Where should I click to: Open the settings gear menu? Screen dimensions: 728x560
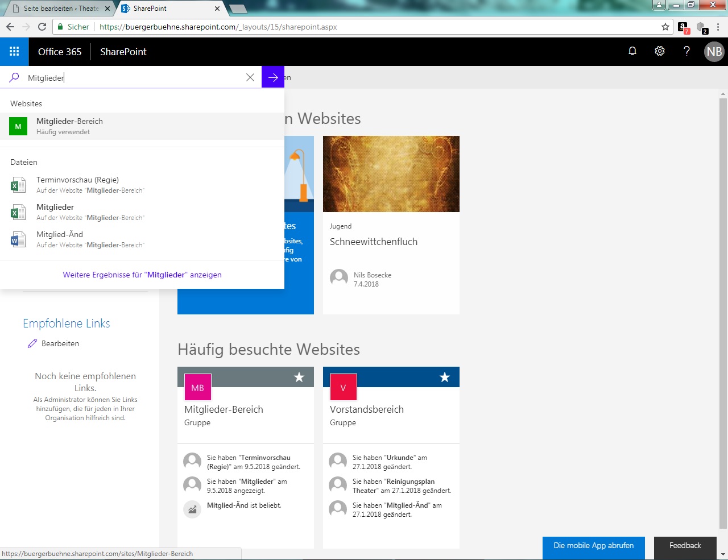point(659,51)
